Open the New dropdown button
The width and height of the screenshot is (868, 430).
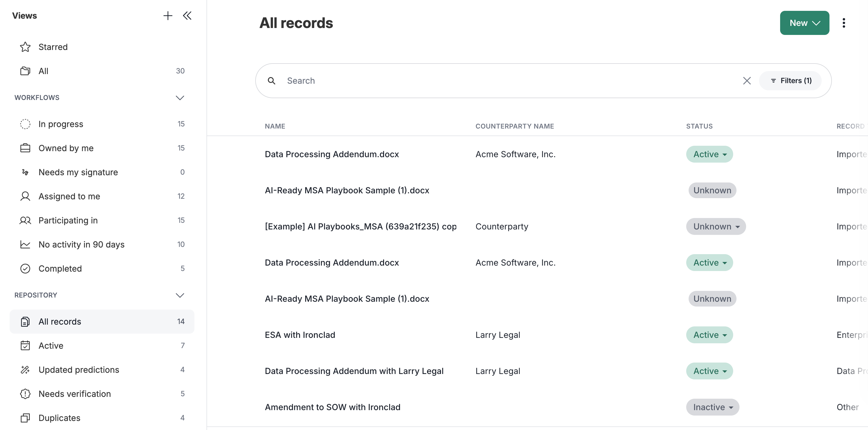point(804,23)
